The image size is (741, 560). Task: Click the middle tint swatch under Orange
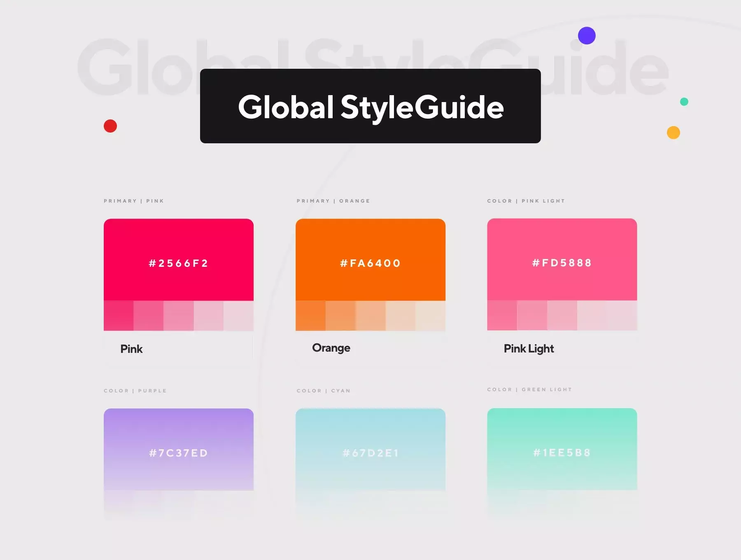tap(370, 316)
